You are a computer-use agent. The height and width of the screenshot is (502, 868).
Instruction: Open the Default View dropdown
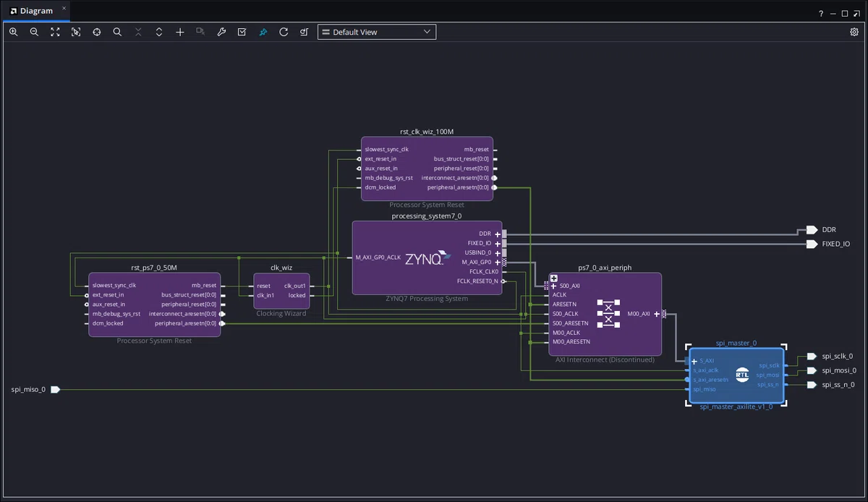(377, 32)
